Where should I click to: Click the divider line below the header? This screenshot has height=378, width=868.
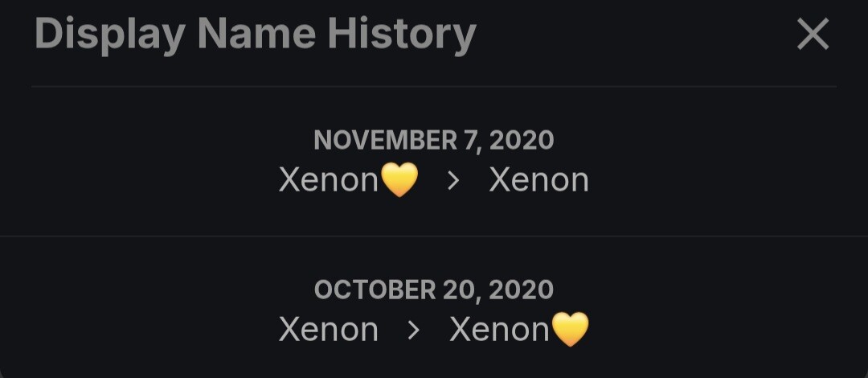coord(434,86)
